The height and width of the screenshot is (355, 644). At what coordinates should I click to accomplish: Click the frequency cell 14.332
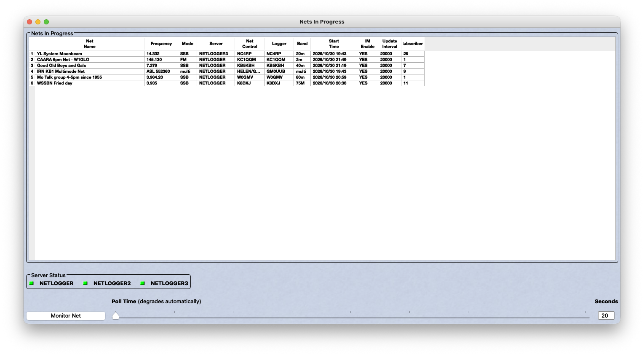(161, 54)
